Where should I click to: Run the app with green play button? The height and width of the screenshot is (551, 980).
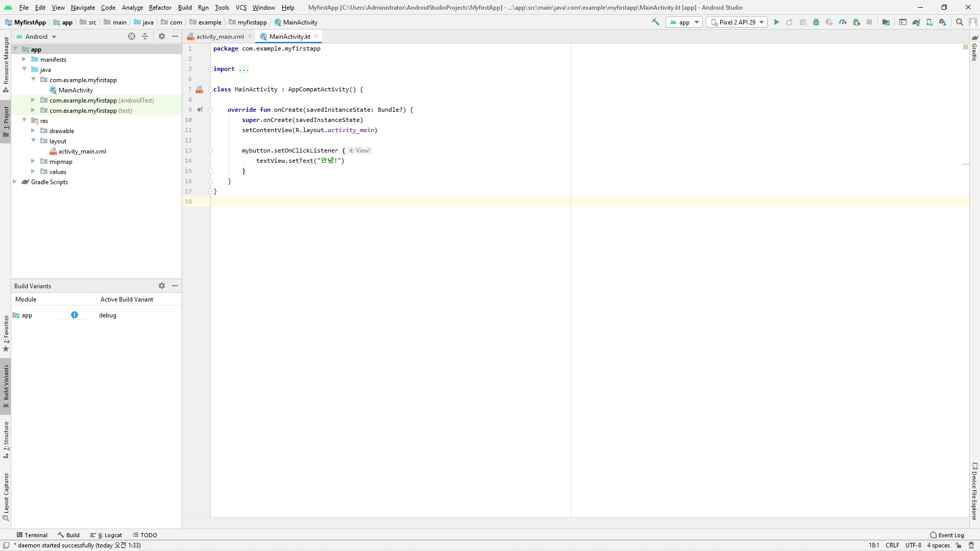776,22
